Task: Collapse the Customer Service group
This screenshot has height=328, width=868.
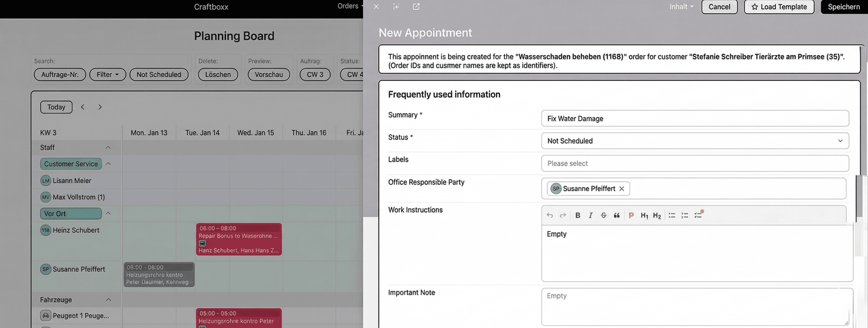Action: (x=108, y=164)
